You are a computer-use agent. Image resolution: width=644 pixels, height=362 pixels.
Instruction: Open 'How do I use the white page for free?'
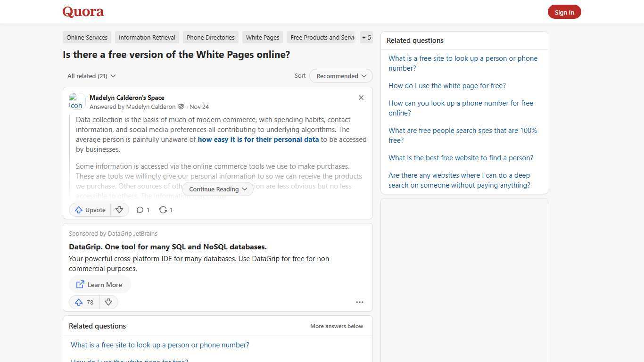pos(447,85)
